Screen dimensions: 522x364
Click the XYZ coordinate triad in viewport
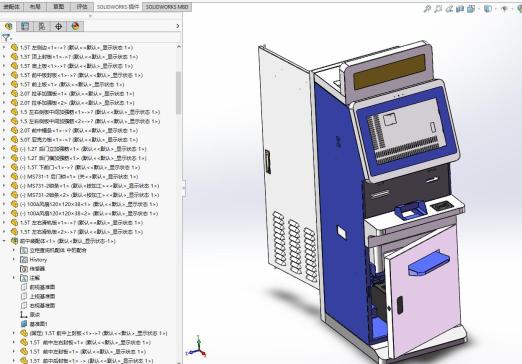tap(197, 347)
